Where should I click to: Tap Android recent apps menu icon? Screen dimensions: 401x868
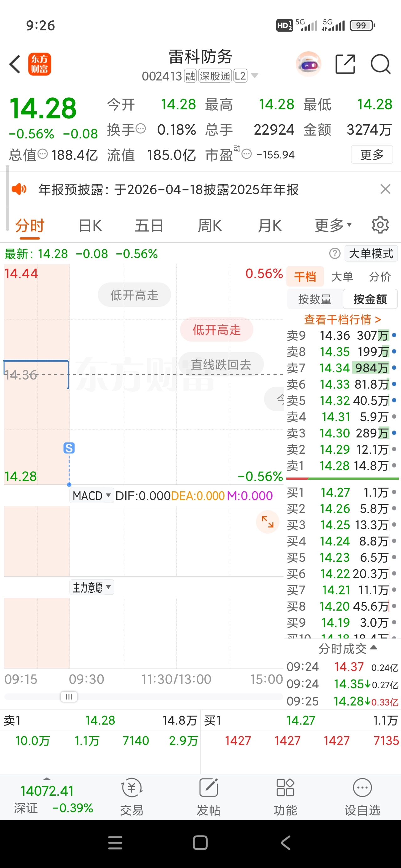pos(115,843)
